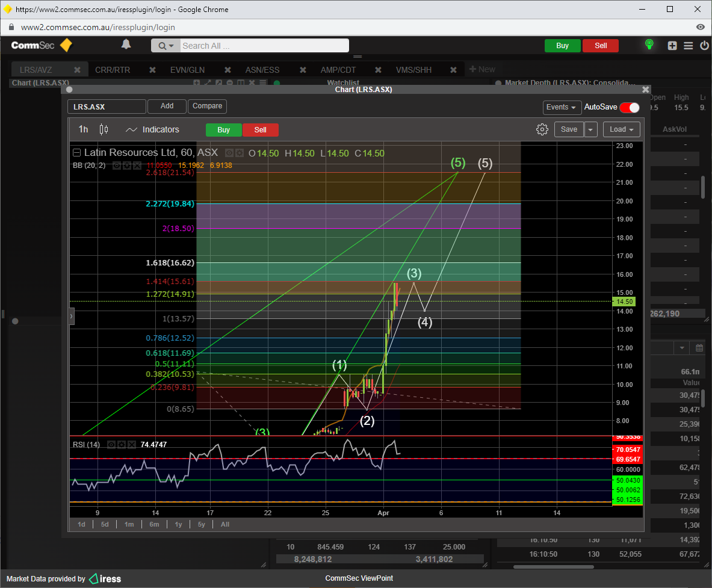The image size is (712, 588).
Task: Toggle visibility of Latin Resources series
Action: (x=229, y=153)
